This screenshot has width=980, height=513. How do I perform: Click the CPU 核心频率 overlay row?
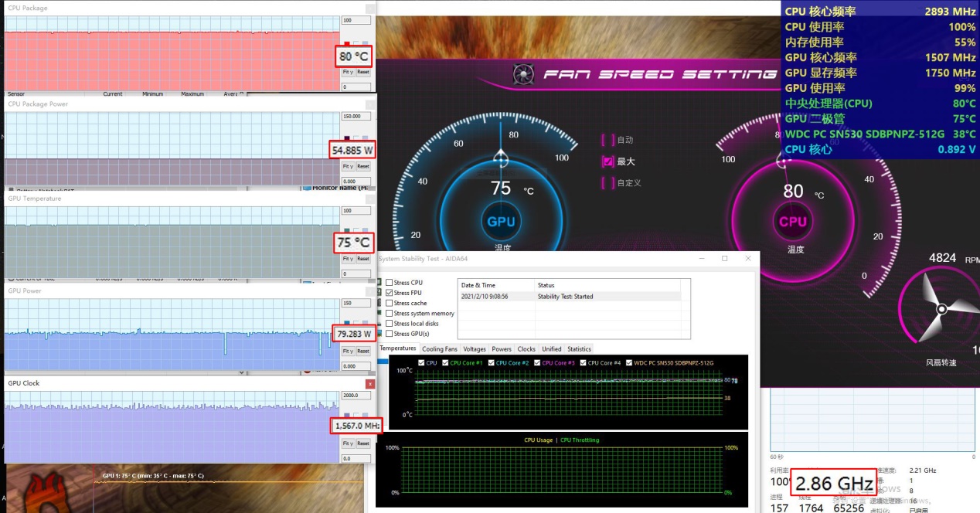880,11
